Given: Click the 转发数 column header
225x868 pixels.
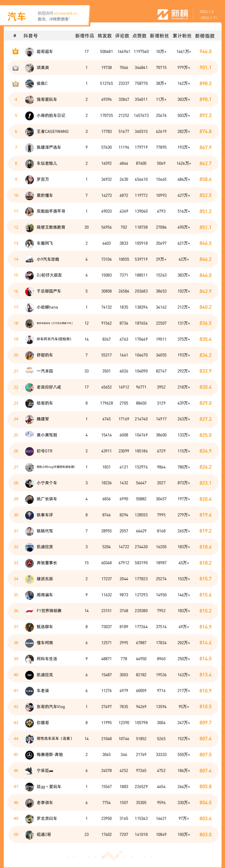Looking at the screenshot, I should (x=105, y=36).
